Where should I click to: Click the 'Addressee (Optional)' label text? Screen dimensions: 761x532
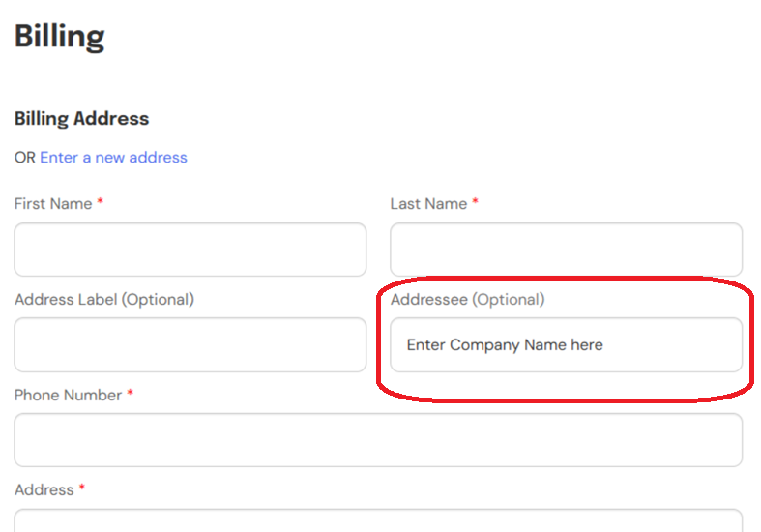click(467, 300)
